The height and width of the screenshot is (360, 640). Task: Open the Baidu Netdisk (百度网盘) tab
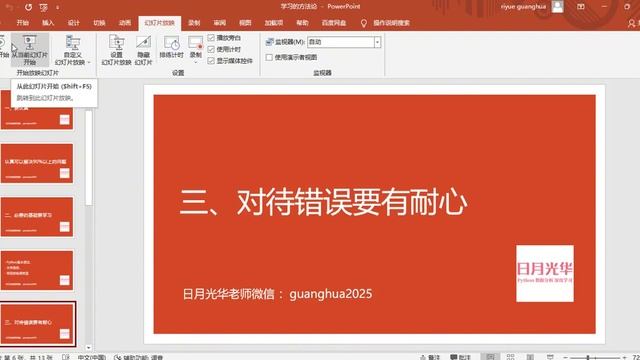click(x=334, y=23)
